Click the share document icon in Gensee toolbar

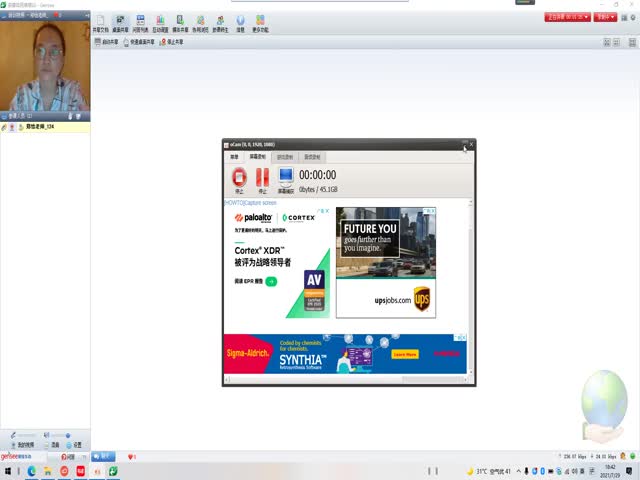tap(100, 24)
